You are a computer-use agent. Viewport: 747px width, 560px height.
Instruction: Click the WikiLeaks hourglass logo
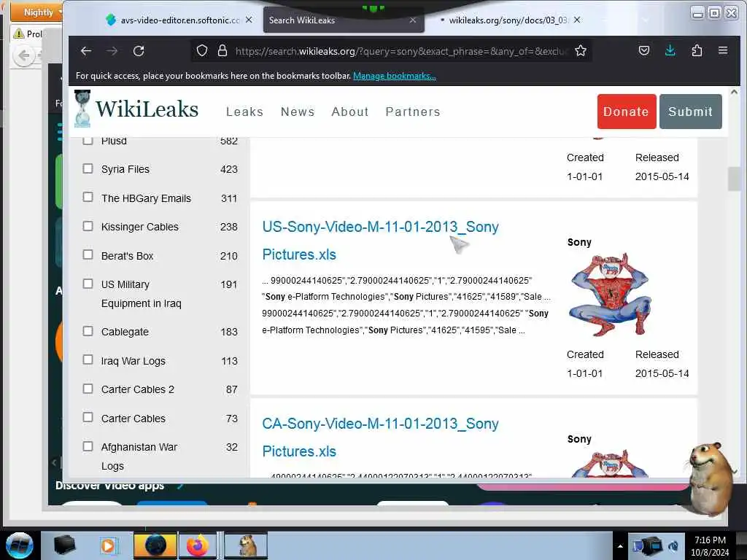[x=82, y=109]
